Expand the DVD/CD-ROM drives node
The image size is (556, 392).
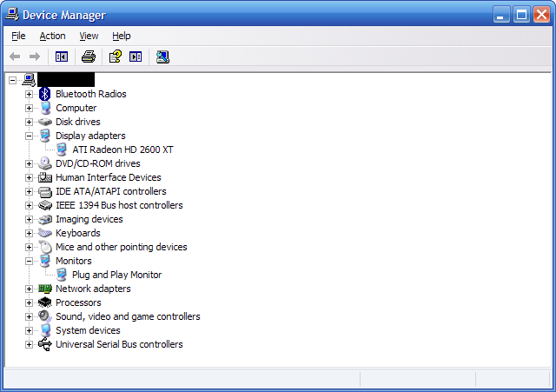click(x=29, y=164)
